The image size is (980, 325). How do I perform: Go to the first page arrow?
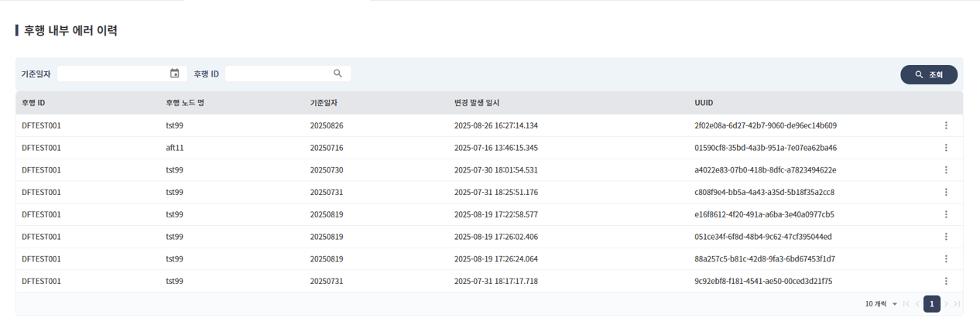pyautogui.click(x=906, y=304)
